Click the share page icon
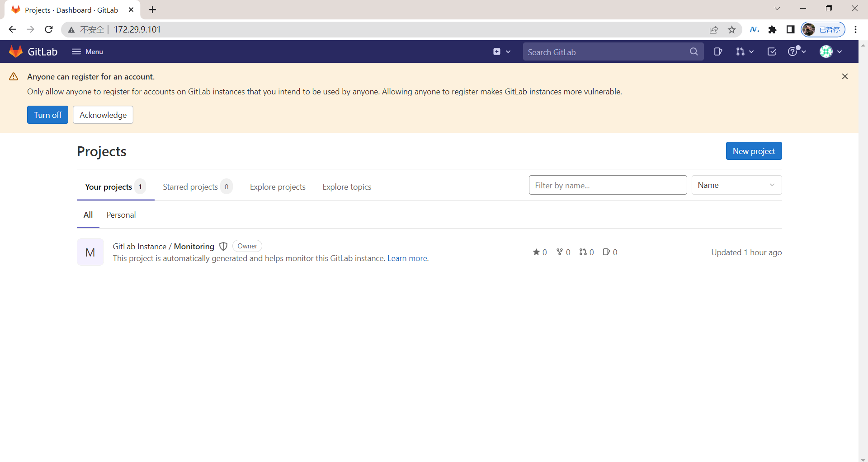868x462 pixels. pos(714,30)
